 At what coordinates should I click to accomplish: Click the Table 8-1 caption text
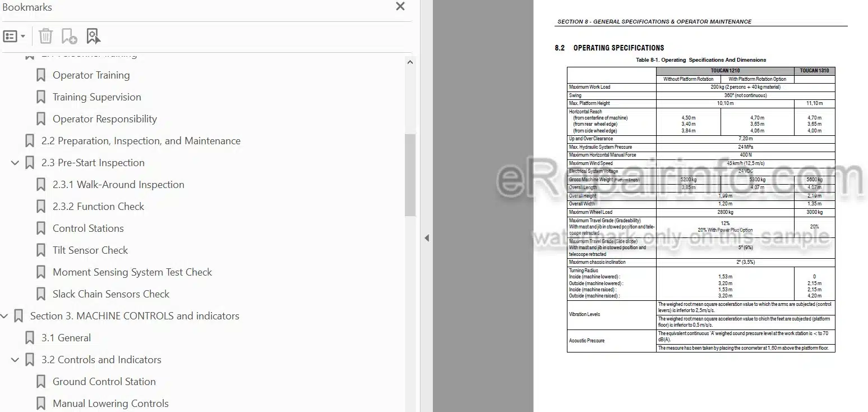[x=700, y=60]
